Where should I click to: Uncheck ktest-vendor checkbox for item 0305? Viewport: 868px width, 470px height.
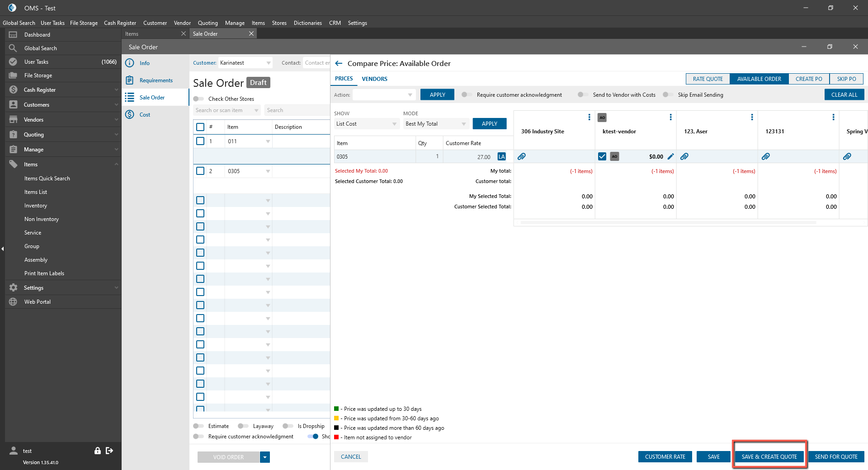click(x=602, y=157)
